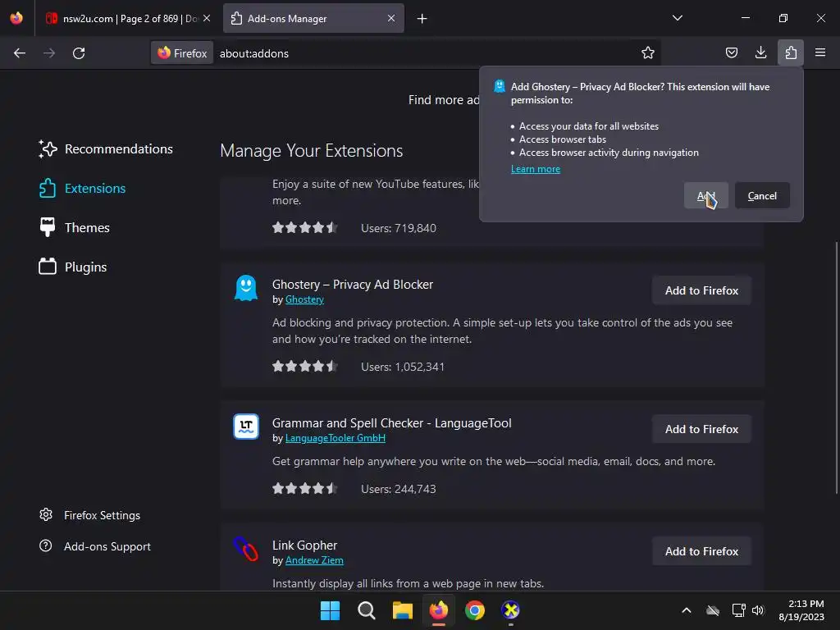Bookmark this page with the star icon
The image size is (840, 630).
pos(648,53)
